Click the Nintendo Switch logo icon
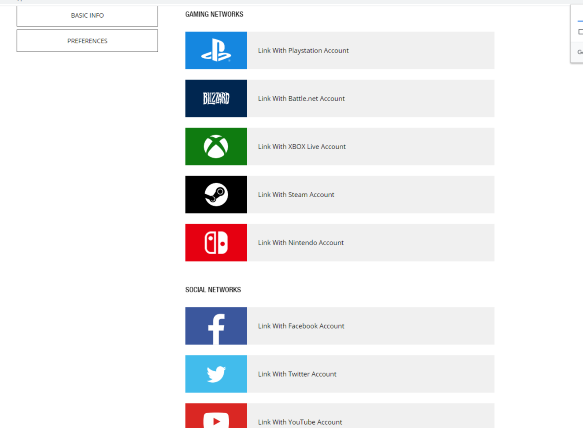Image resolution: width=583 pixels, height=428 pixels. (x=216, y=242)
